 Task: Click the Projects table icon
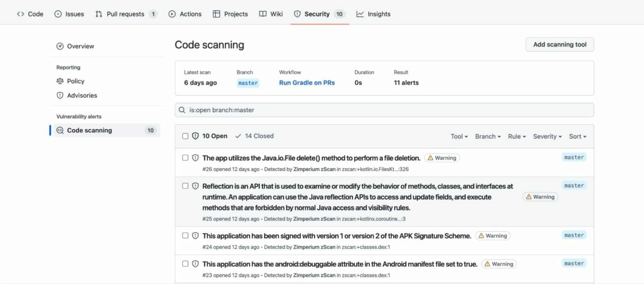coord(216,14)
